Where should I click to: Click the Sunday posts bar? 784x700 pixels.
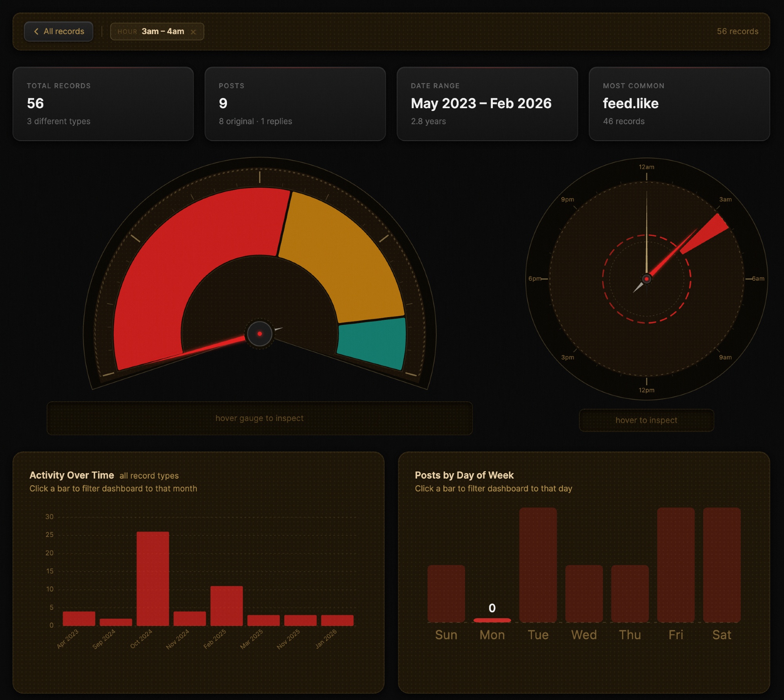click(446, 593)
